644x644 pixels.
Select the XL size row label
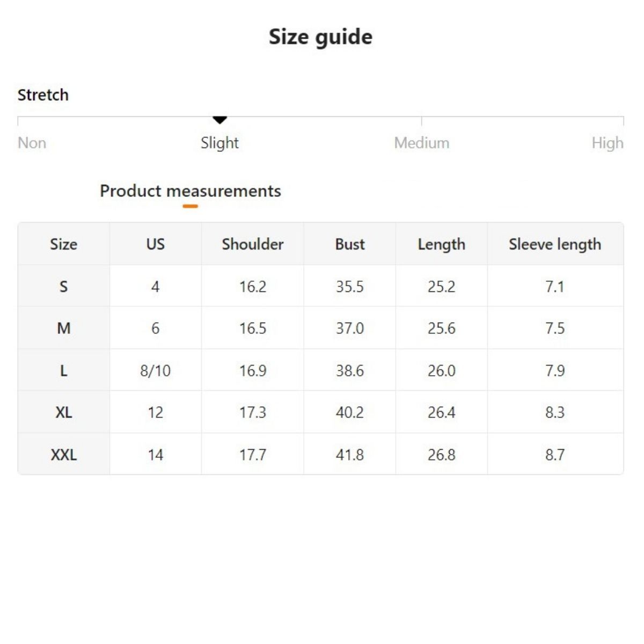63,412
